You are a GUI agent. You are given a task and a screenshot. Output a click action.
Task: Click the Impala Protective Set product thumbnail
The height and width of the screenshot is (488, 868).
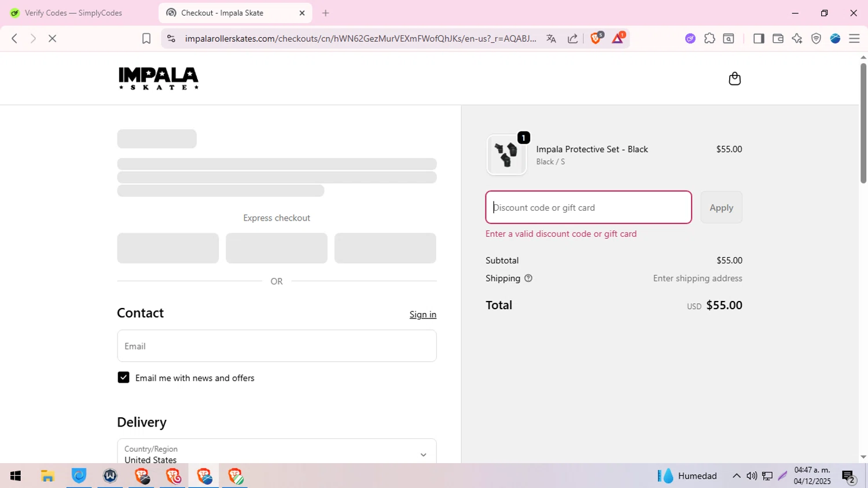pyautogui.click(x=506, y=155)
